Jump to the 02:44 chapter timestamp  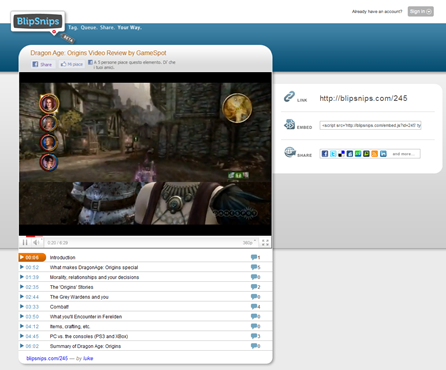pyautogui.click(x=32, y=297)
